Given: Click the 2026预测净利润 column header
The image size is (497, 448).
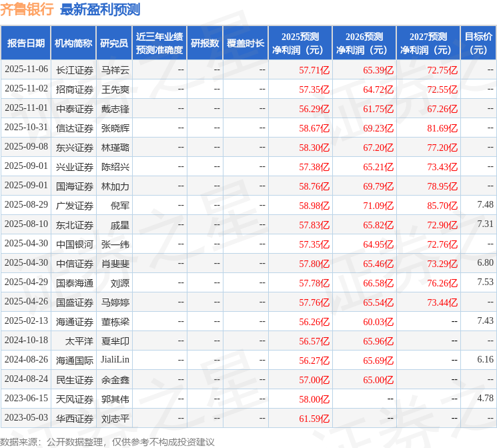Looking at the screenshot, I should (x=364, y=43).
